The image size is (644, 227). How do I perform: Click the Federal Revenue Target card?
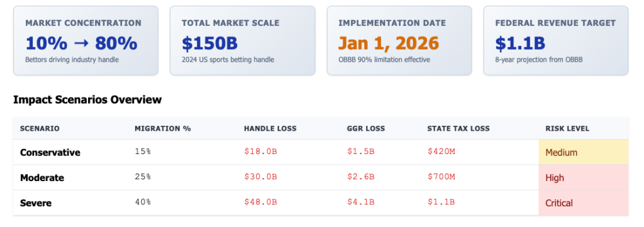[556, 40]
